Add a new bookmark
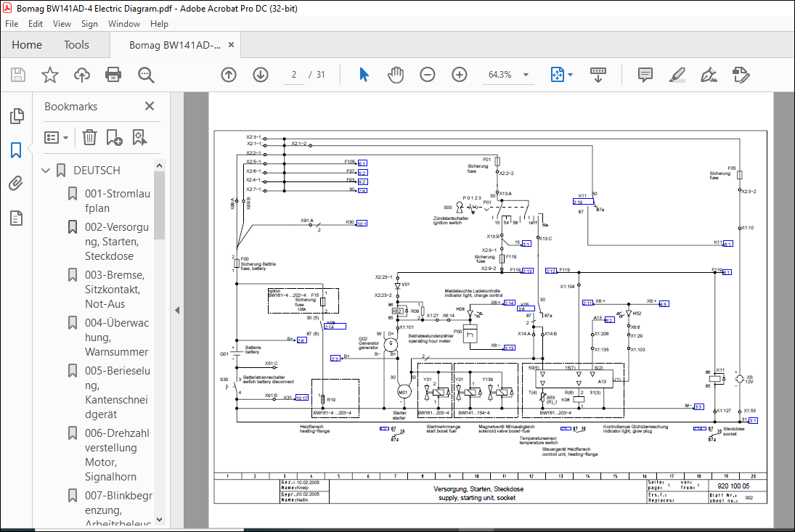The width and height of the screenshot is (795, 532). [x=114, y=137]
